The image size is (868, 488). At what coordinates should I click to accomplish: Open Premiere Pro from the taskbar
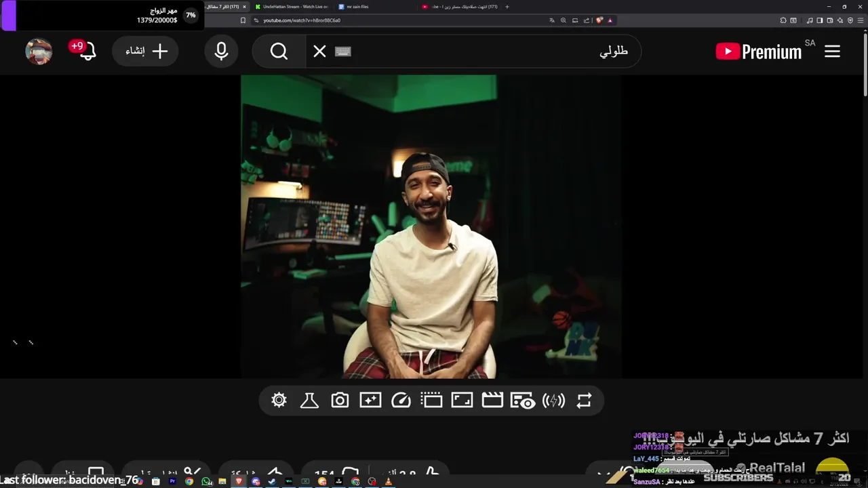click(x=172, y=481)
